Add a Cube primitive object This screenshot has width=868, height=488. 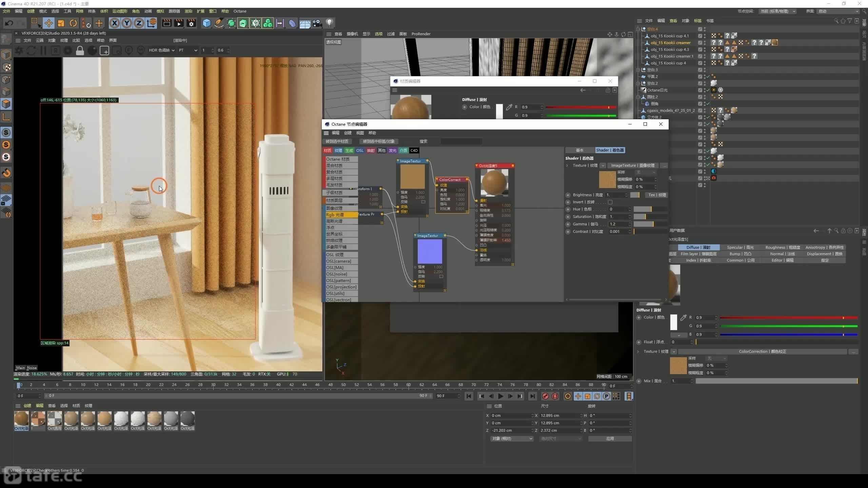point(206,23)
